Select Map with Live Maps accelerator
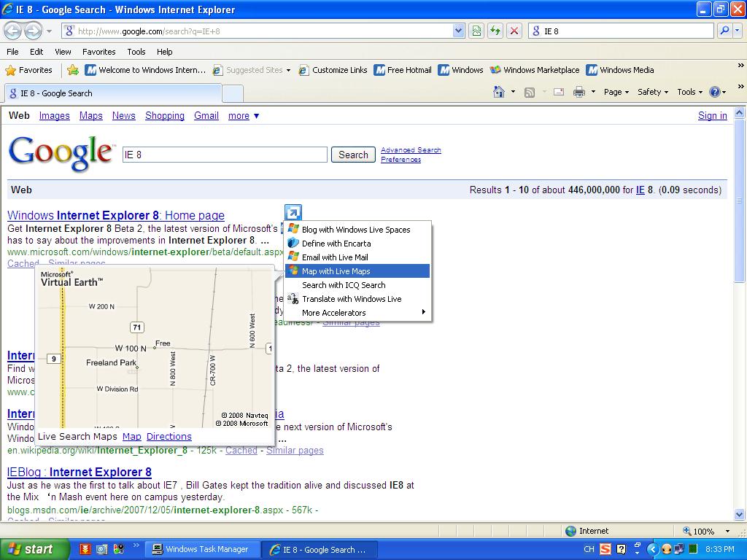Viewport: 747px width, 560px height. [357, 271]
